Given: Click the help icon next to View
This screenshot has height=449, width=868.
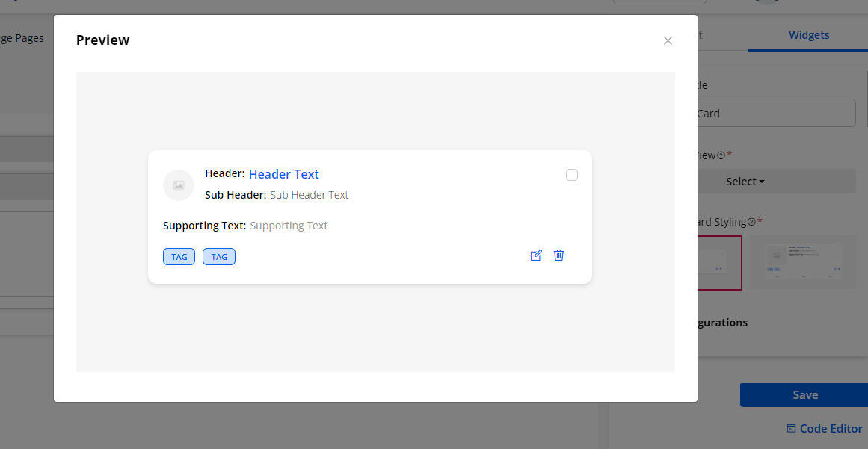Looking at the screenshot, I should click(721, 155).
